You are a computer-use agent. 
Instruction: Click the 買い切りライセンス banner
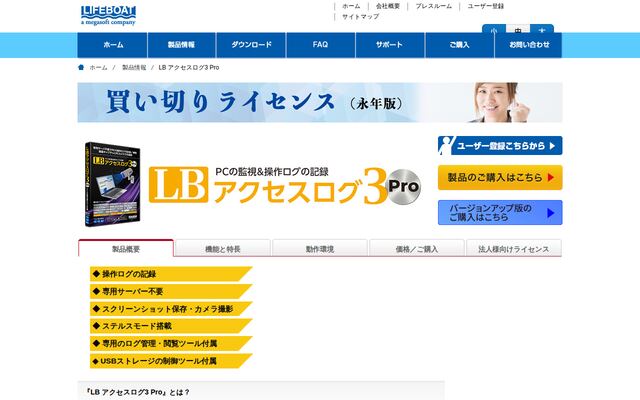click(x=320, y=102)
